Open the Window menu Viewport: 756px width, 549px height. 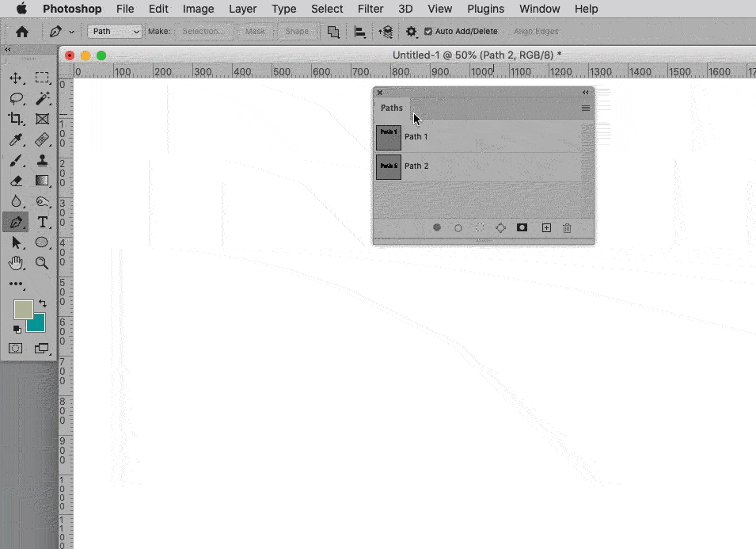[x=539, y=9]
